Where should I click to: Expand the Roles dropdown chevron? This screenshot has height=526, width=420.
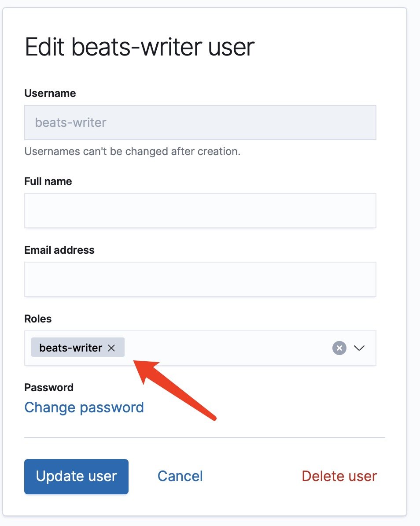point(359,348)
